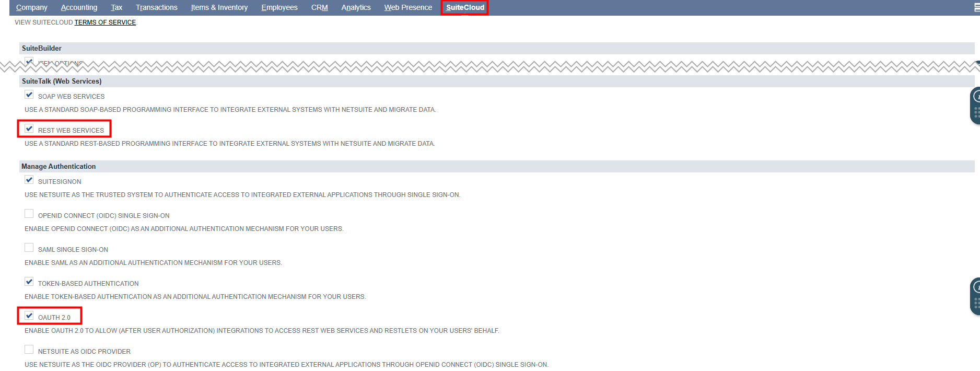The height and width of the screenshot is (371, 980).
Task: Open the Accounting tab
Action: 79,7
